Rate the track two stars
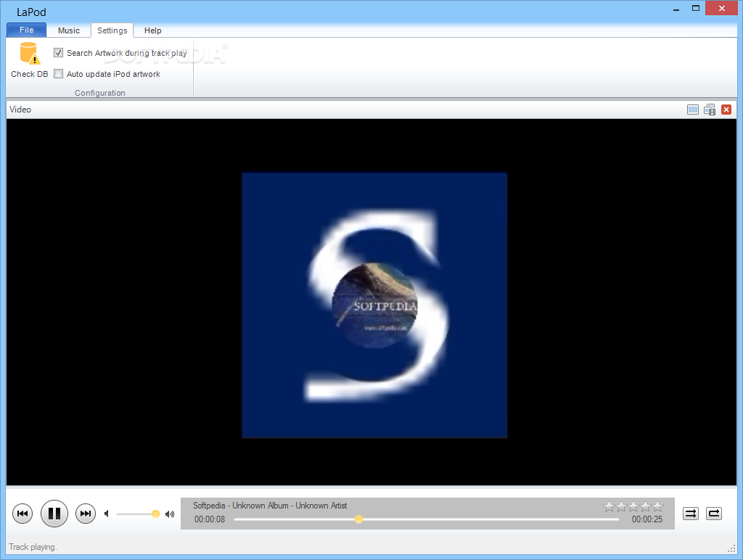 click(621, 507)
